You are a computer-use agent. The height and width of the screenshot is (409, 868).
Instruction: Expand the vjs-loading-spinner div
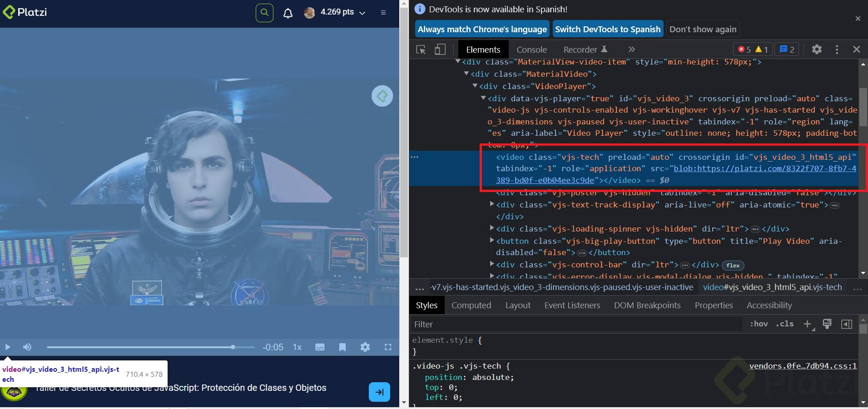tap(492, 228)
